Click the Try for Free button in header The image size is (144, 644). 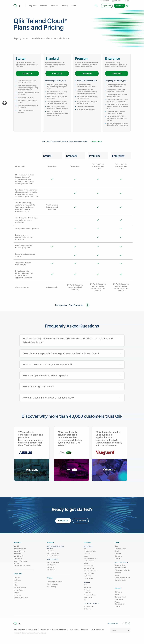coord(107,6)
